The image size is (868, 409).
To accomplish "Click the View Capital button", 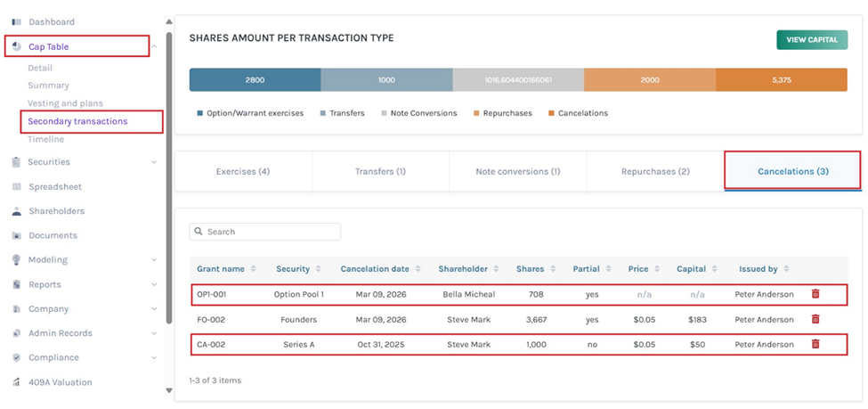I will coord(811,40).
